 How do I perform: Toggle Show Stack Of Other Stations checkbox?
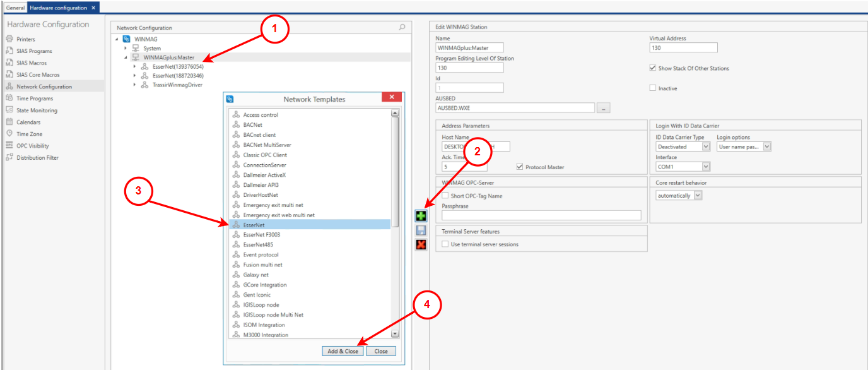coord(653,68)
